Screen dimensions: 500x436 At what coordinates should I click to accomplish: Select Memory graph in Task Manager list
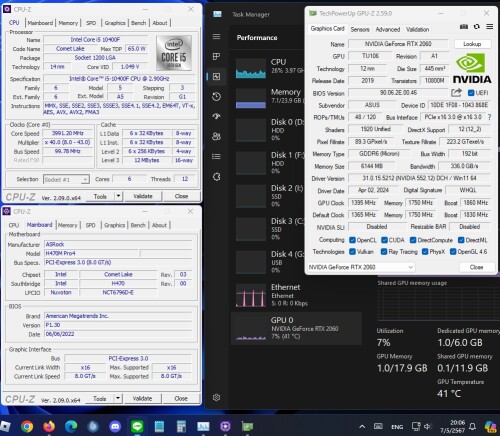pyautogui.click(x=251, y=98)
